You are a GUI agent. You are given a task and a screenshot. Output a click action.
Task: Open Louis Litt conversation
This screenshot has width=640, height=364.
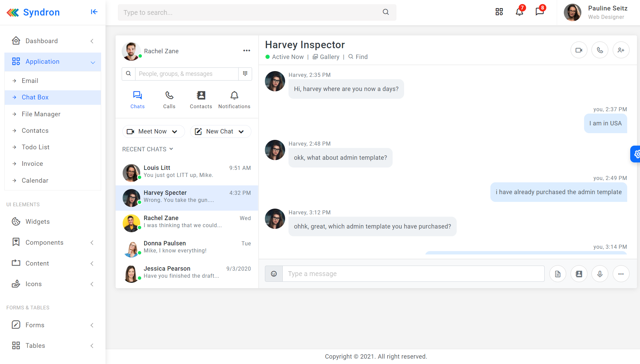pyautogui.click(x=187, y=172)
